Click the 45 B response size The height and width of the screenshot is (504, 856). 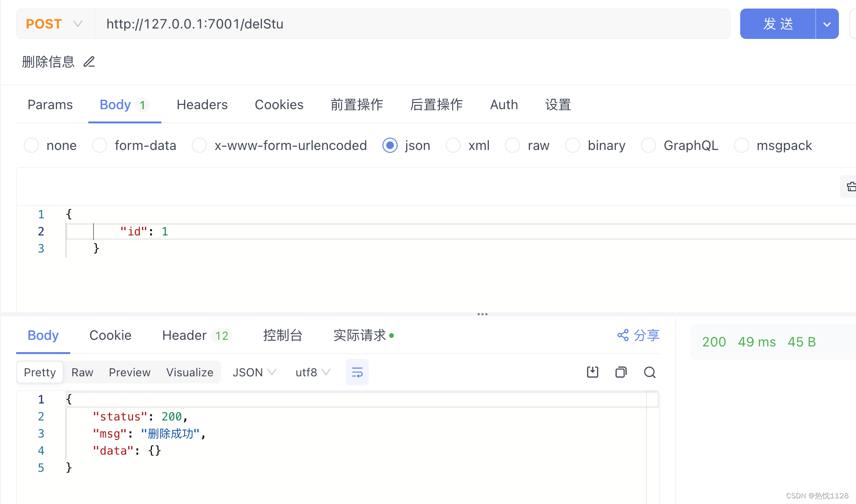click(802, 342)
